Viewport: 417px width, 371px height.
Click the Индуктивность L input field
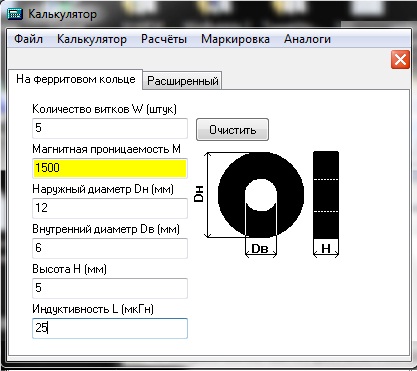(110, 328)
